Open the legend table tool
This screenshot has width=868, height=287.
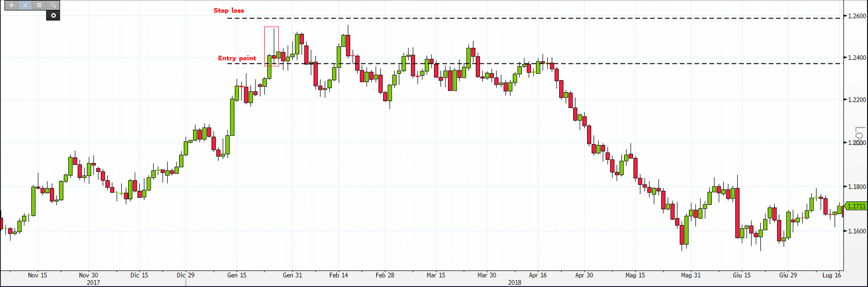point(39,5)
